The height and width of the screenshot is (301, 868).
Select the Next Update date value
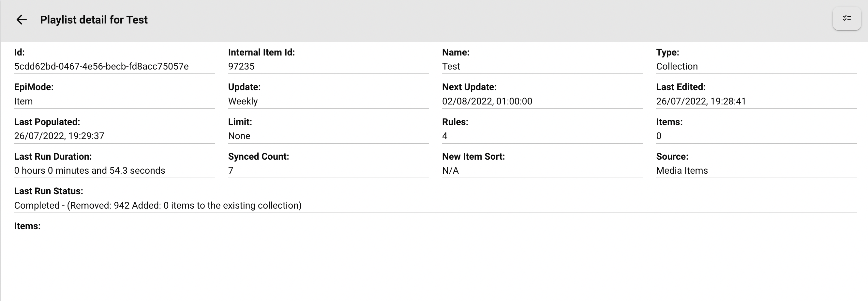click(487, 101)
